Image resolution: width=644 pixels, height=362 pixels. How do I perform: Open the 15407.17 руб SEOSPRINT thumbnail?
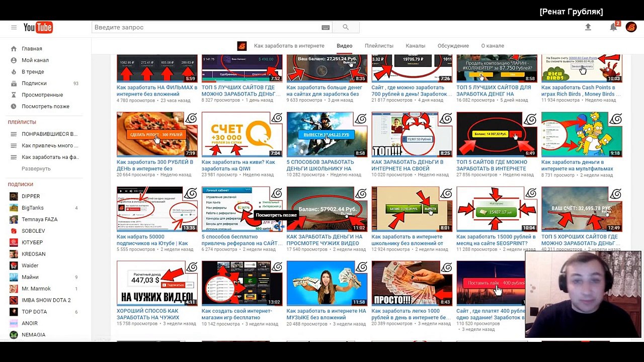coord(497,209)
